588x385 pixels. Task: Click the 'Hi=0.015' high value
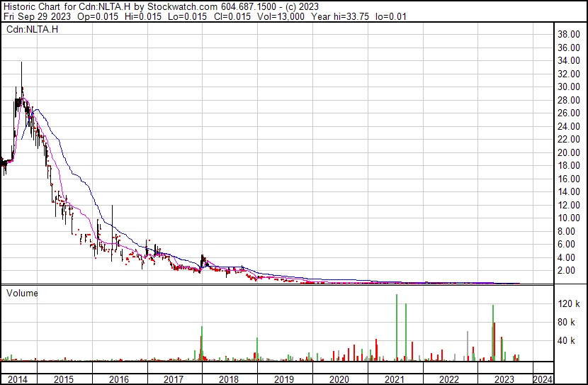point(142,16)
